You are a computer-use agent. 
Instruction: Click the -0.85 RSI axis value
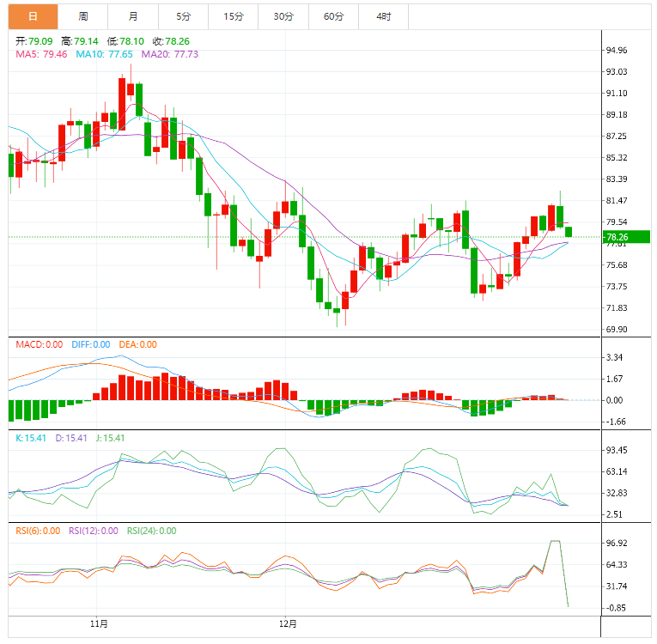click(616, 608)
